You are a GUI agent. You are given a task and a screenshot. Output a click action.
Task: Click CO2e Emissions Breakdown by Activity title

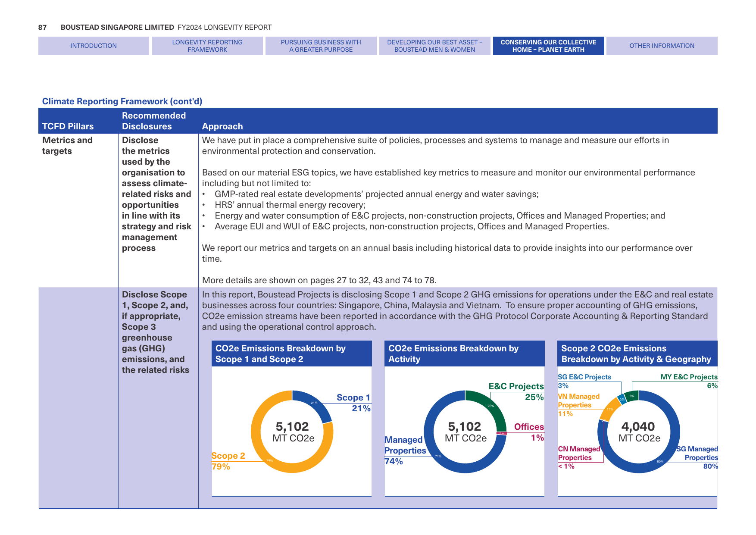click(x=453, y=354)
